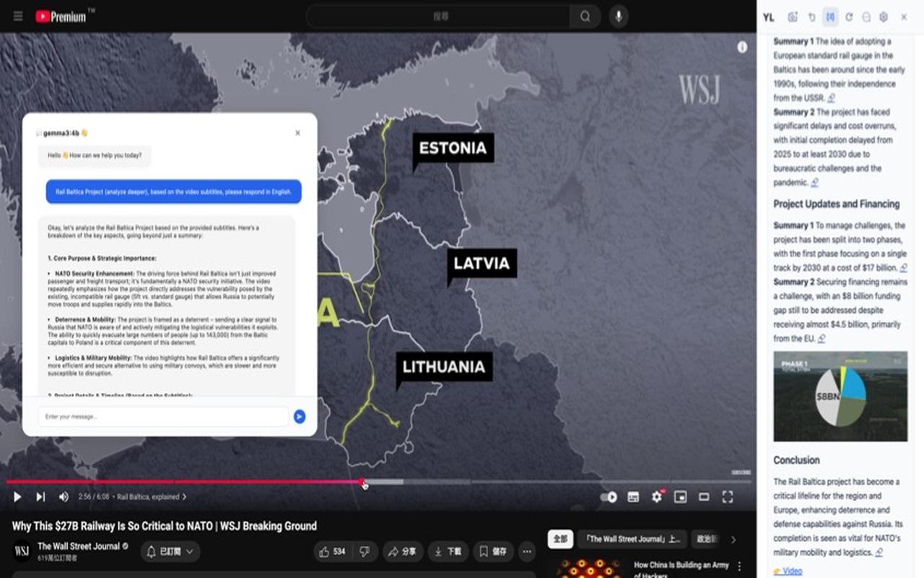Viewport: 924px width, 578px height.
Task: Open The Wall Street Journal channel name link
Action: coord(79,546)
